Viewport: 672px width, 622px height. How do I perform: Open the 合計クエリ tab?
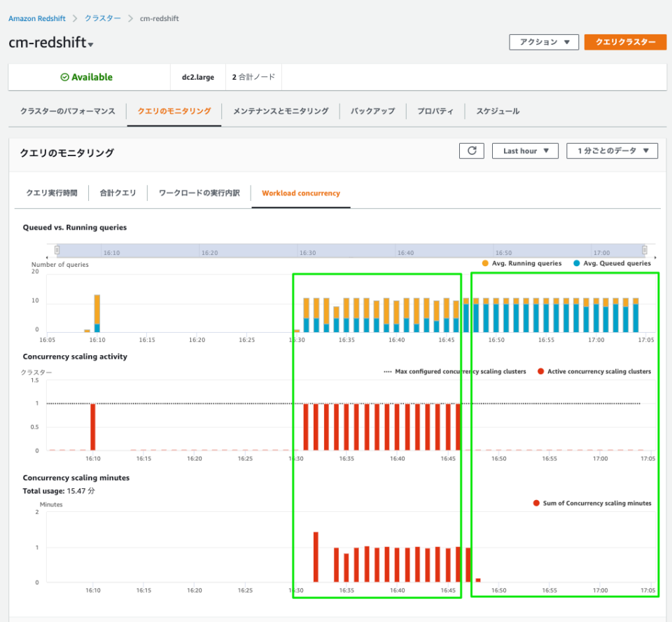point(118,193)
